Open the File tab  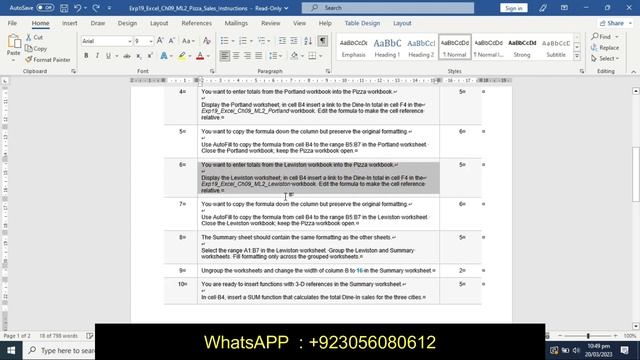click(12, 23)
